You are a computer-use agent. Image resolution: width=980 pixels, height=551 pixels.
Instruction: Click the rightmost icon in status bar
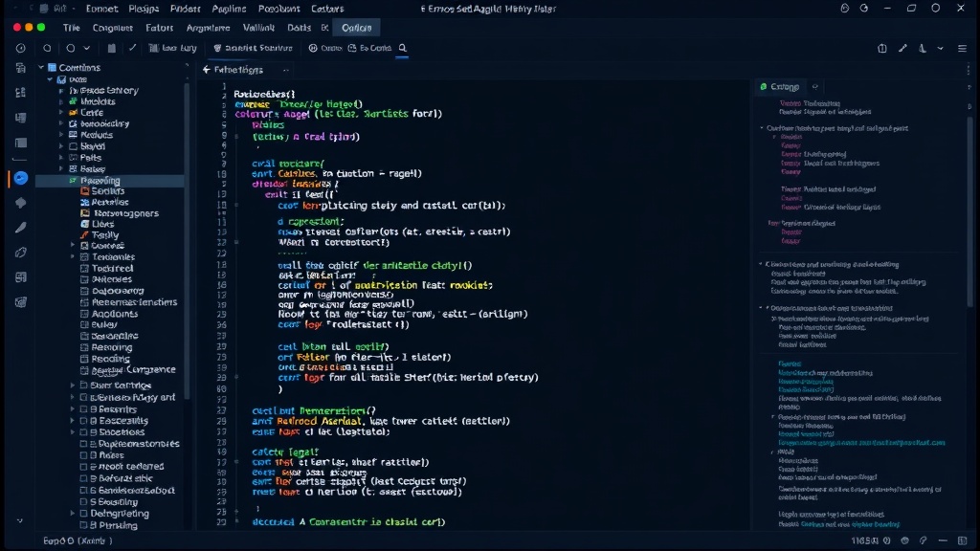(x=962, y=540)
